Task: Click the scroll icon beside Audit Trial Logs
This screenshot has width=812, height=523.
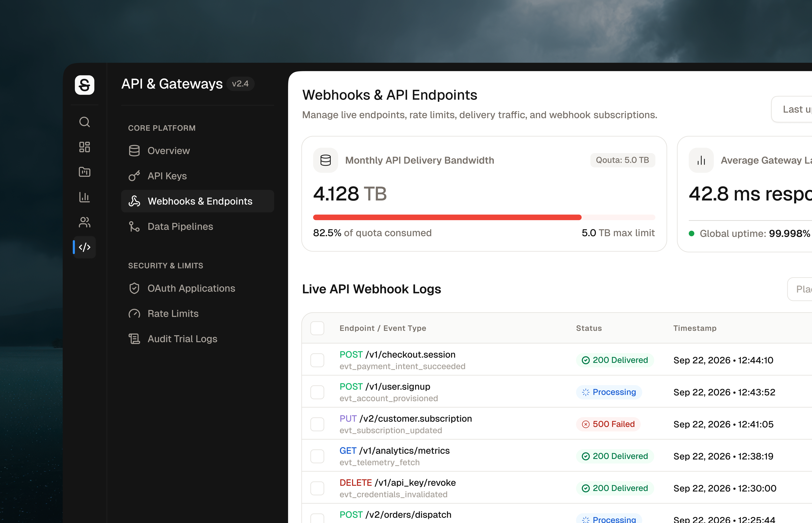Action: 134,339
